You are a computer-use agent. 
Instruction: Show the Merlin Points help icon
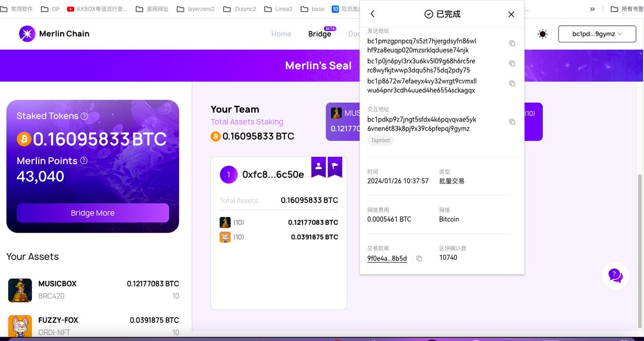(84, 161)
